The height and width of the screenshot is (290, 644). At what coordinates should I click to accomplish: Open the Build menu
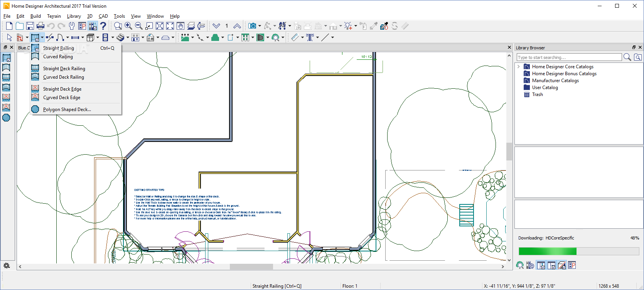[35, 16]
